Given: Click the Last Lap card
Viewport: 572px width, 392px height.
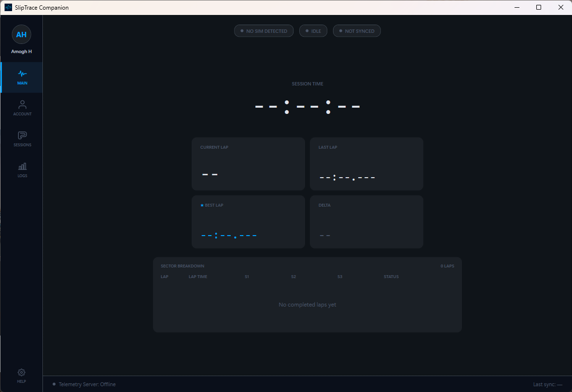Looking at the screenshot, I should pyautogui.click(x=366, y=164).
